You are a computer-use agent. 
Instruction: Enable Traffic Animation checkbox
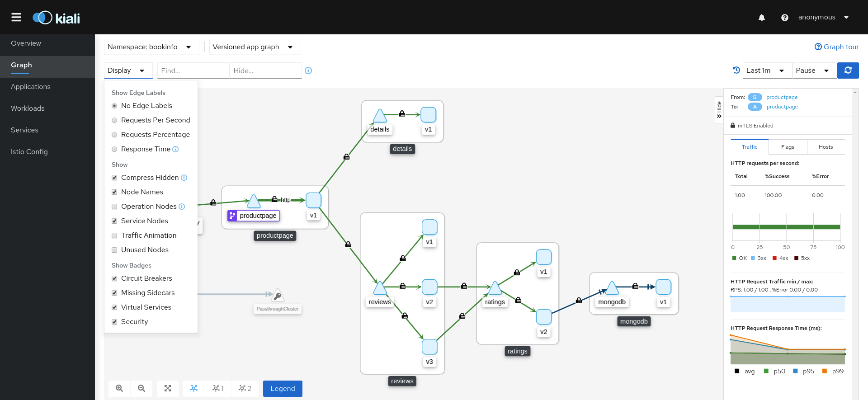click(x=114, y=235)
